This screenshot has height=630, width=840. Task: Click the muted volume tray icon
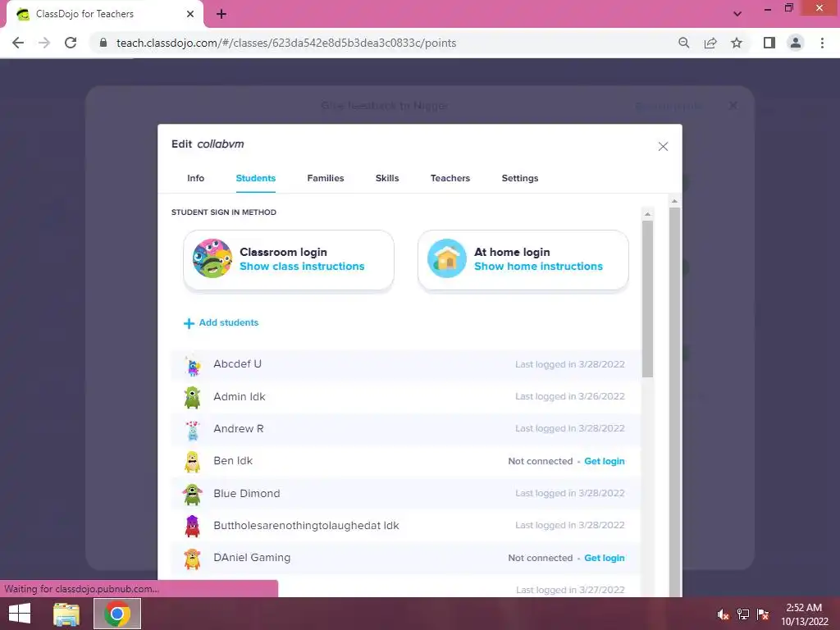point(723,614)
